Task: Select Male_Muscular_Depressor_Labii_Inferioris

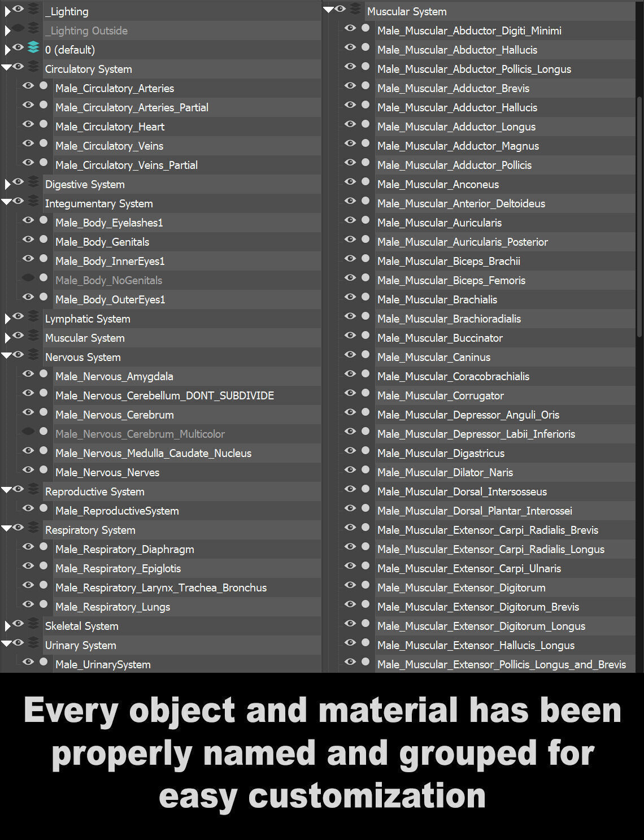Action: 505,434
